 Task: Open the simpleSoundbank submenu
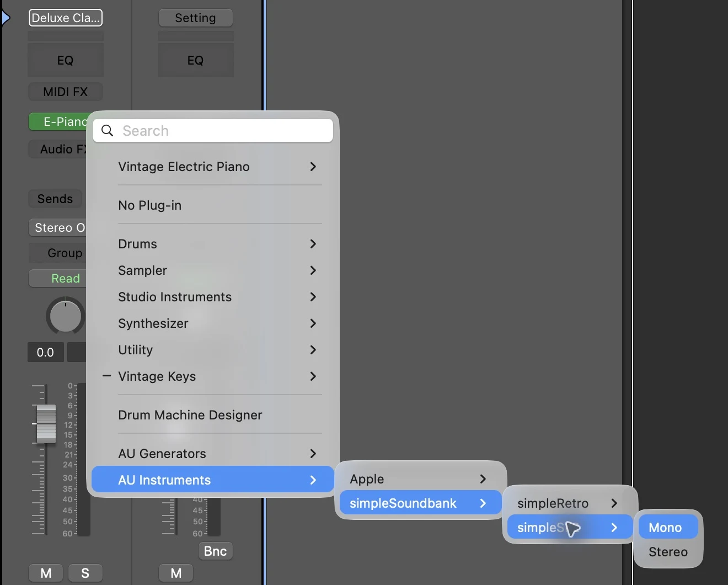(x=420, y=503)
